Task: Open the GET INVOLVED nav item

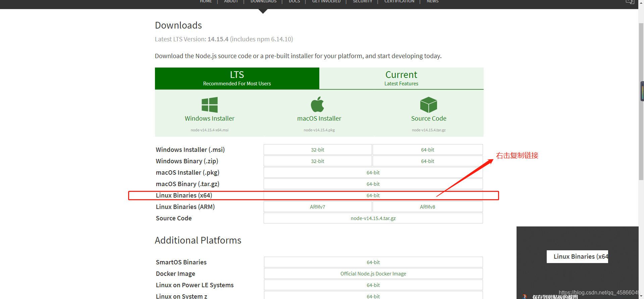Action: (x=326, y=2)
